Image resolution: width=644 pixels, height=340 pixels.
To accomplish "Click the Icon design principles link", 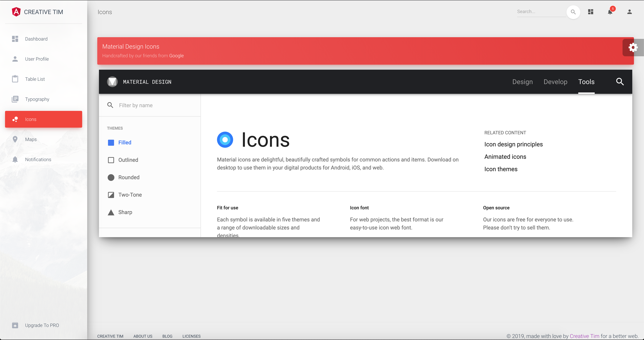I will click(x=513, y=144).
